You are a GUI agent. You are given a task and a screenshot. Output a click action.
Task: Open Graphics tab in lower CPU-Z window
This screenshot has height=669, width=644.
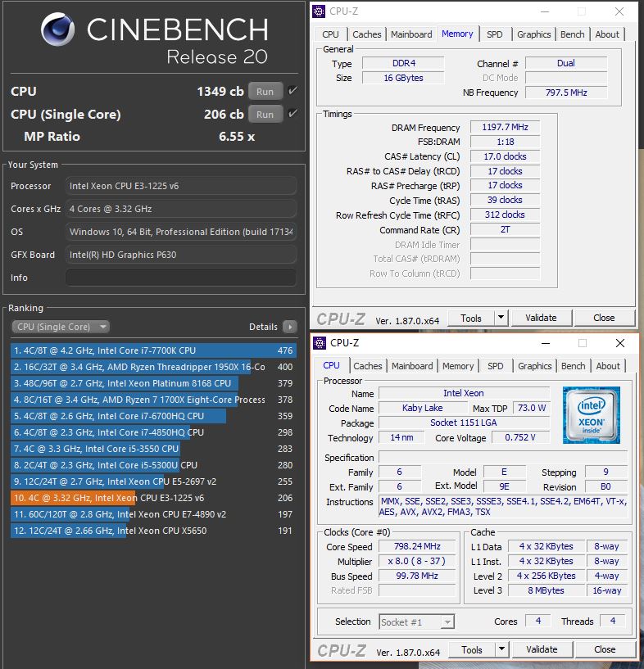tap(535, 366)
